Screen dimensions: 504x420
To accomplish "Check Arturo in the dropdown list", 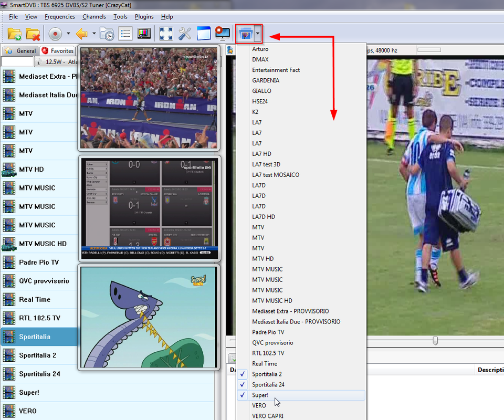I will pos(300,49).
